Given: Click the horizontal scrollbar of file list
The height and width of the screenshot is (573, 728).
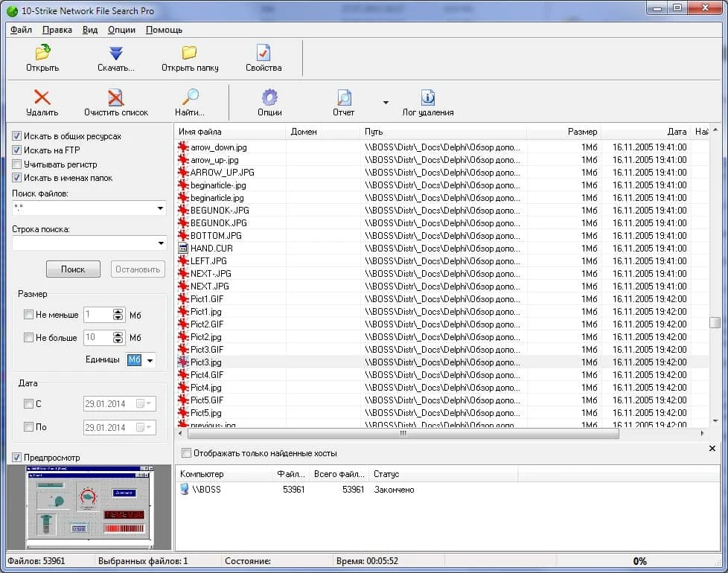Looking at the screenshot, I should [x=403, y=433].
